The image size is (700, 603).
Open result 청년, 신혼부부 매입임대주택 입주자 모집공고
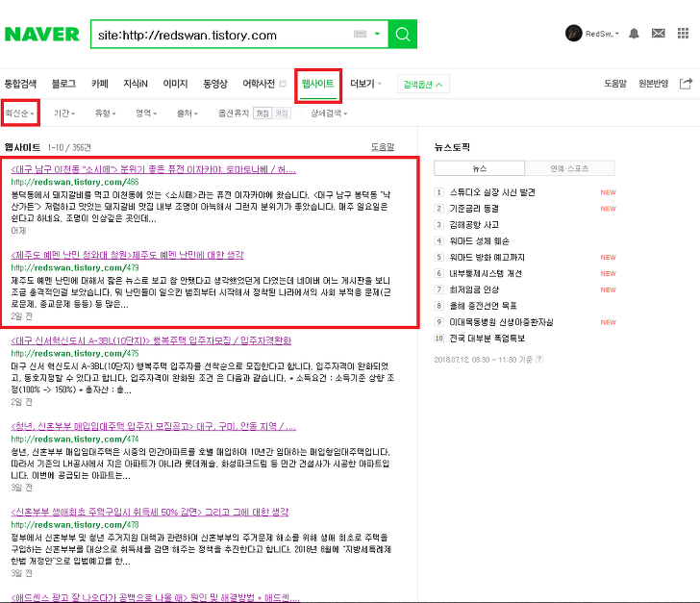pyautogui.click(x=154, y=427)
